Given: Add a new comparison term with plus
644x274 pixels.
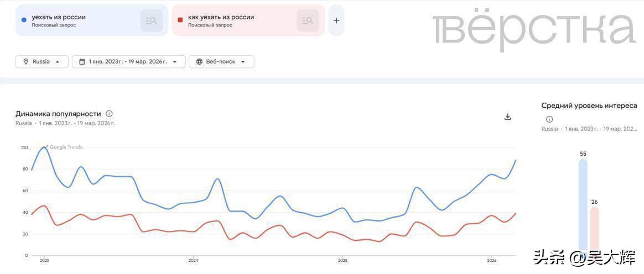Looking at the screenshot, I should tap(336, 20).
